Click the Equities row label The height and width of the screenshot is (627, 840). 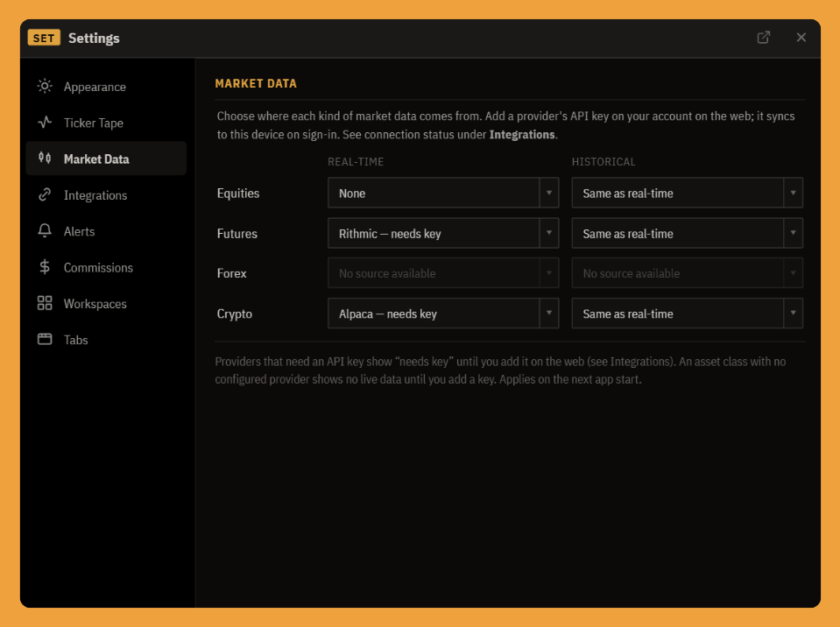tap(238, 194)
